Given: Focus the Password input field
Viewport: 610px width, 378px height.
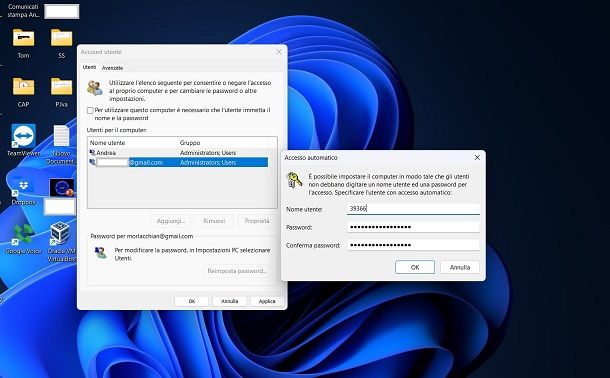Looking at the screenshot, I should (413, 227).
